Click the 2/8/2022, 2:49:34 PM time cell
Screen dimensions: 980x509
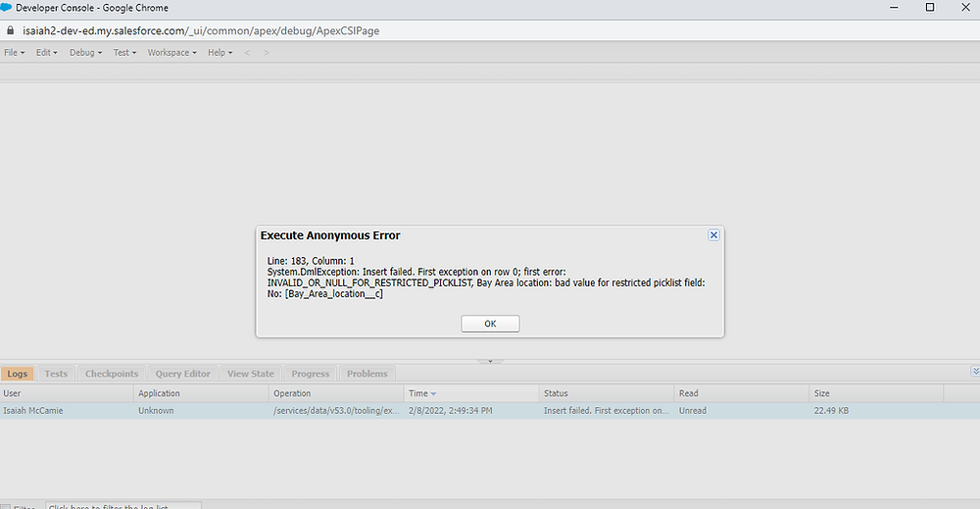tap(471, 411)
